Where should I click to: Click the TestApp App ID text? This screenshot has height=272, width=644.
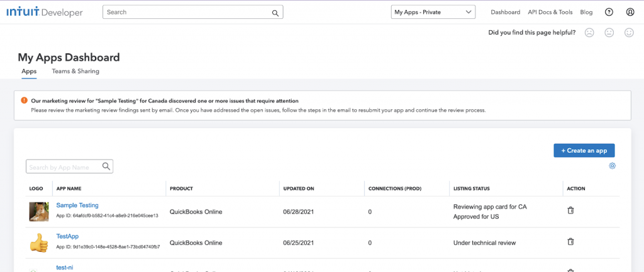108,247
